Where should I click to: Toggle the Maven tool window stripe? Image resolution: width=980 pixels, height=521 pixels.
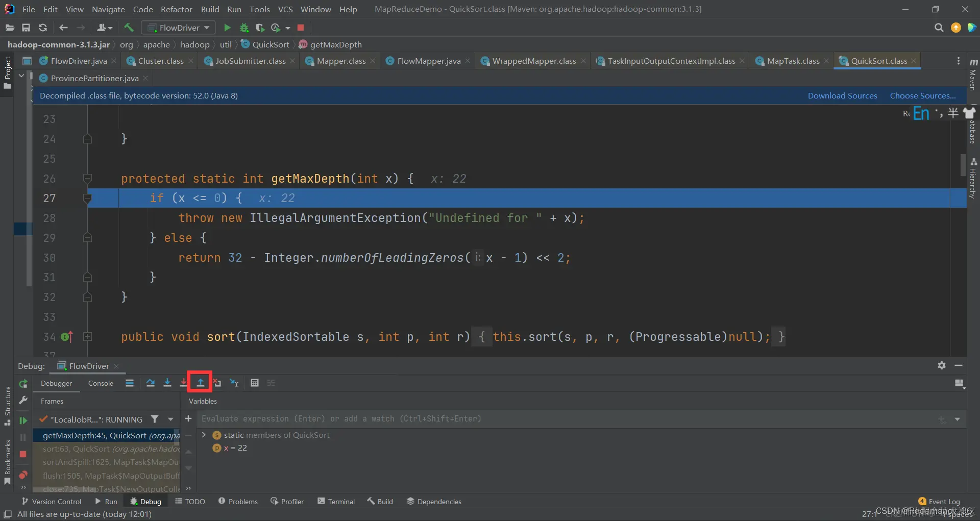[973, 75]
